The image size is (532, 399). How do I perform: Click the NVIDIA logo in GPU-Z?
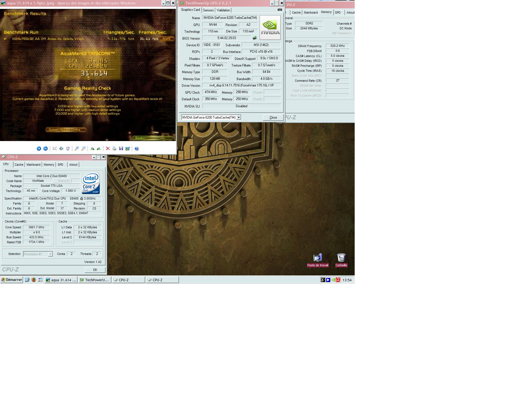(x=270, y=28)
